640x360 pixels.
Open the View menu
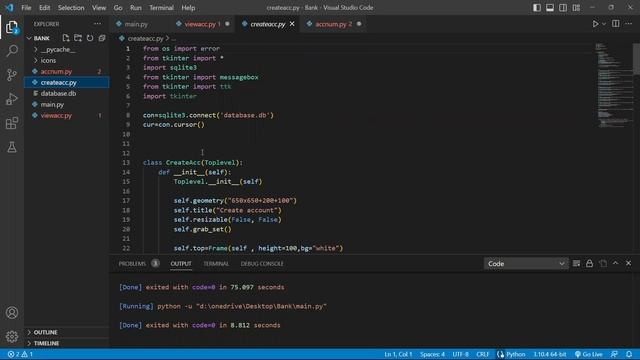click(99, 8)
